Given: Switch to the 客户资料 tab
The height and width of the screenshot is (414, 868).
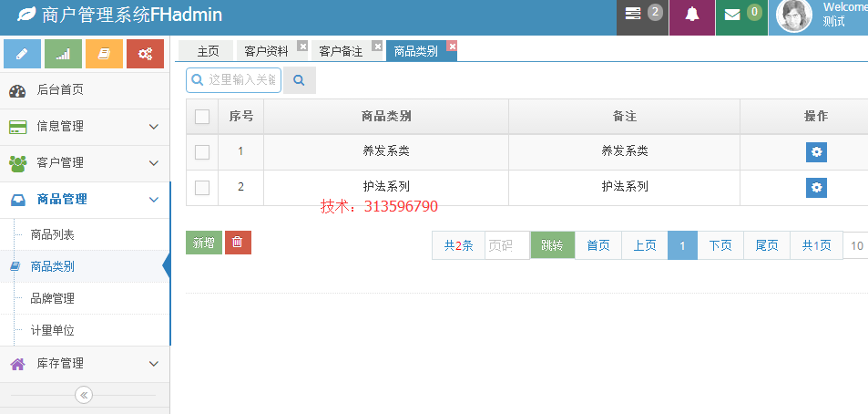Looking at the screenshot, I should pyautogui.click(x=266, y=52).
